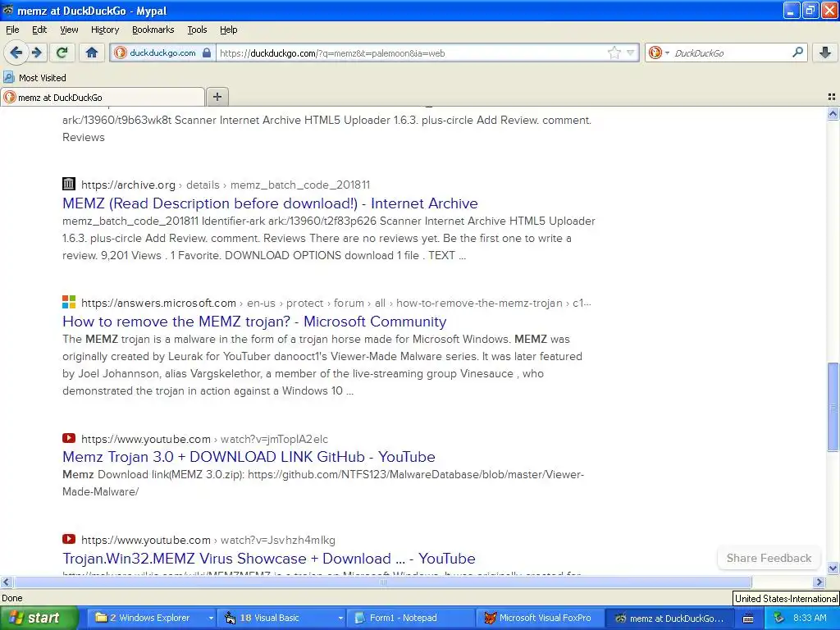Click the 8:33 AM clock
Viewport: 840px width, 630px height.
[810, 618]
